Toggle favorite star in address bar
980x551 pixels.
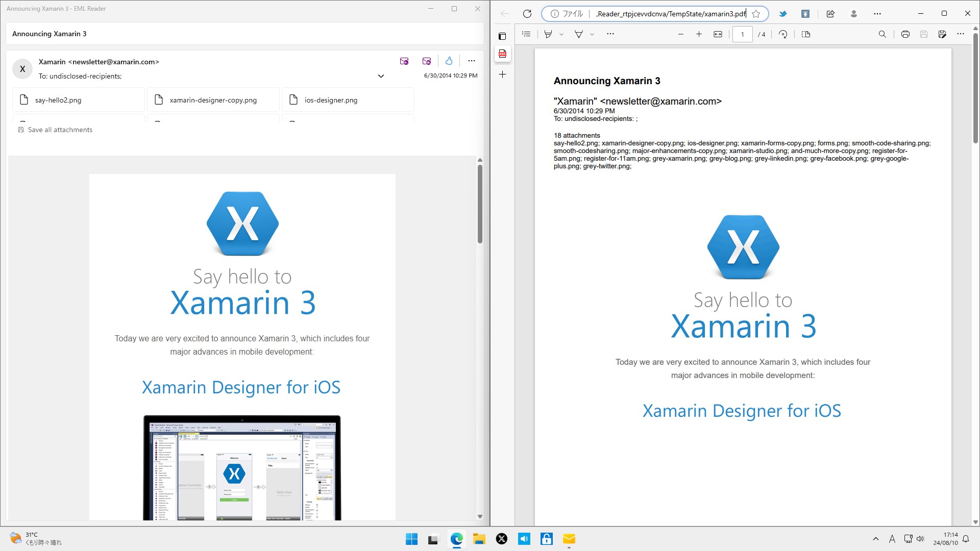756,14
